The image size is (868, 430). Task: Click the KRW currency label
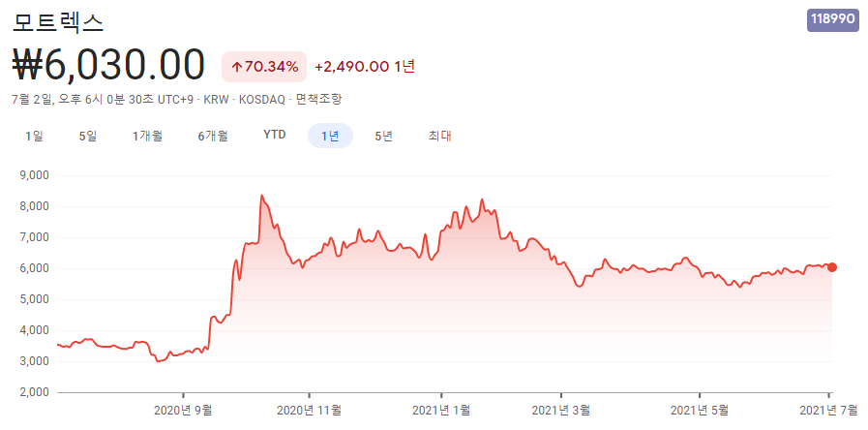[x=215, y=100]
